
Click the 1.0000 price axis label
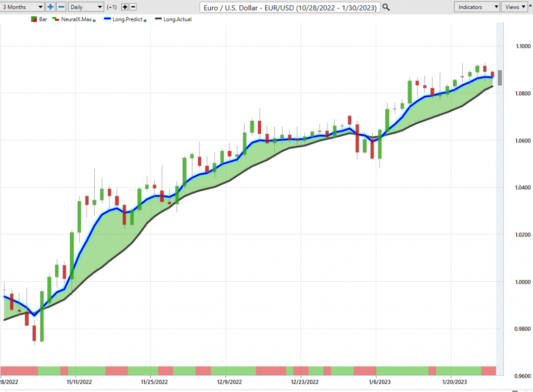[523, 282]
